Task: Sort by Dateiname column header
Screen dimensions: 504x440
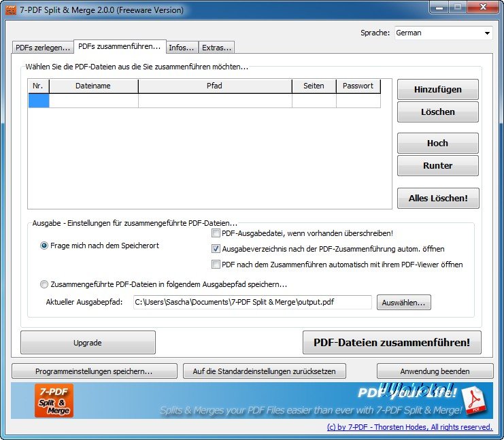Action: tap(93, 86)
